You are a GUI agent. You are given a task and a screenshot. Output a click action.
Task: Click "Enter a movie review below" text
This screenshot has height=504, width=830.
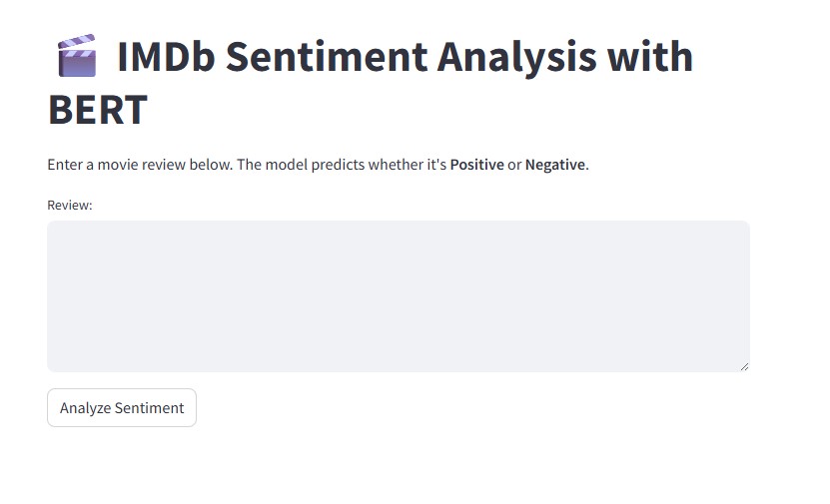[x=139, y=165]
